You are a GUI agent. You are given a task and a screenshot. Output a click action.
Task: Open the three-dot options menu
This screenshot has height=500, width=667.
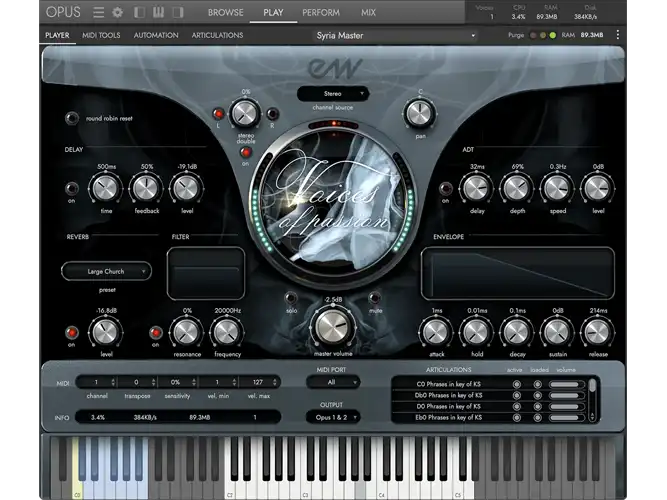click(x=618, y=35)
